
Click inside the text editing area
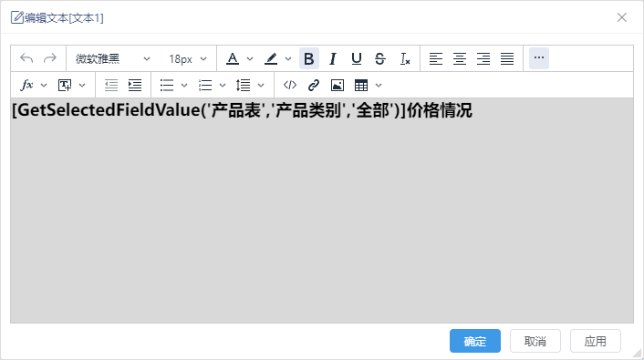322,211
